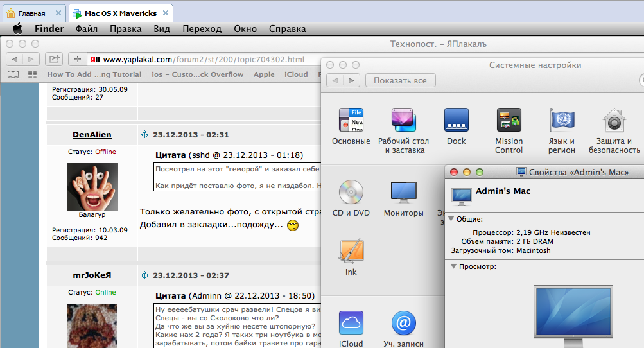Click anchor icon beside 23.12.2013 - 02:37
Image resolution: width=644 pixels, height=348 pixels.
[144, 275]
